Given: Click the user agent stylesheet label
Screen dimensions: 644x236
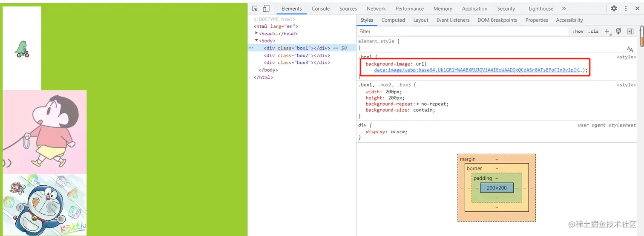Looking at the screenshot, I should click(x=607, y=125).
